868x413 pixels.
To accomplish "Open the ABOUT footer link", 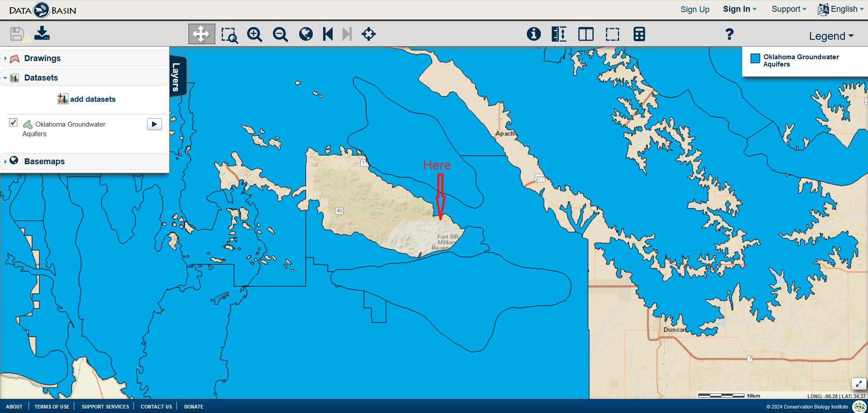I will [x=14, y=407].
